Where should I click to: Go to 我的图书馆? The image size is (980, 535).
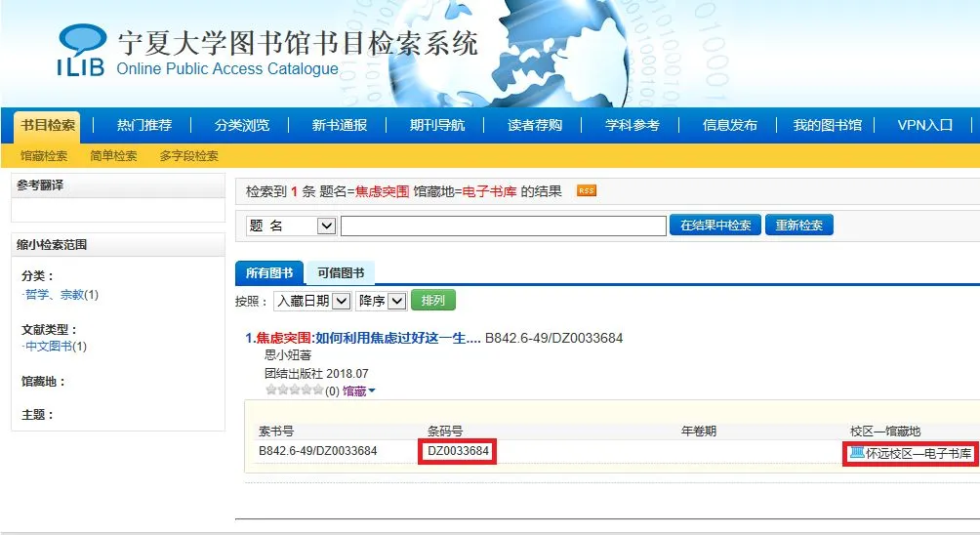pos(827,125)
